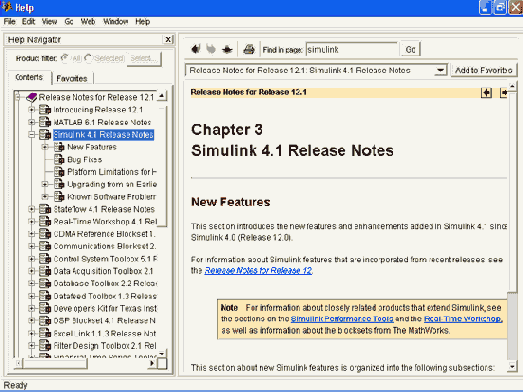Open the Window menu
The width and height of the screenshot is (523, 392).
[115, 22]
